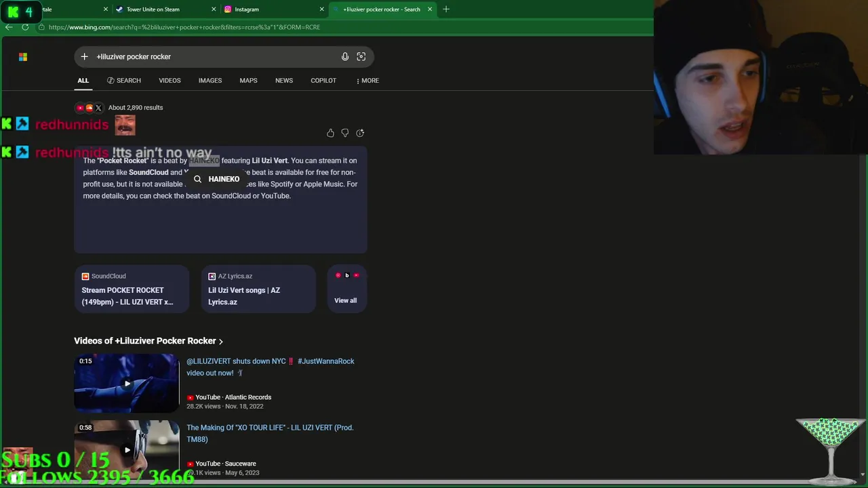868x488 pixels.
Task: Switch to the Instagram browser tab
Action: tap(273, 9)
